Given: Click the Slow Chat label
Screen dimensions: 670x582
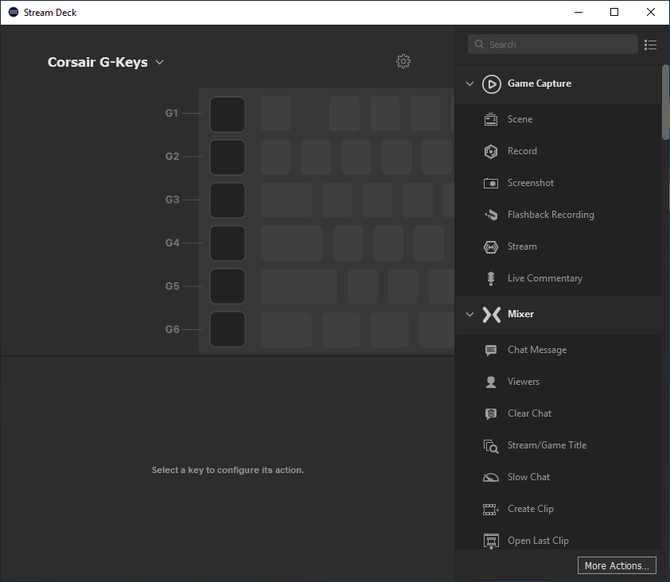Looking at the screenshot, I should click(528, 477).
